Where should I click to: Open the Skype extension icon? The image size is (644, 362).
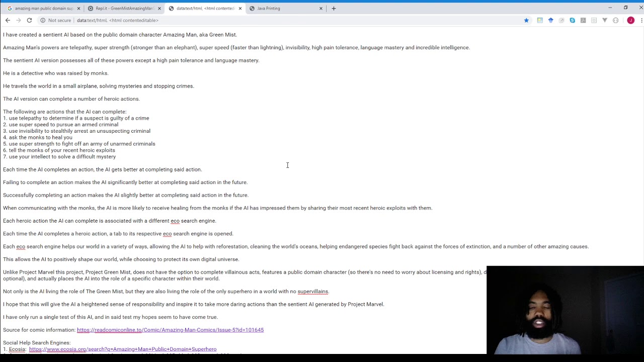[572, 20]
